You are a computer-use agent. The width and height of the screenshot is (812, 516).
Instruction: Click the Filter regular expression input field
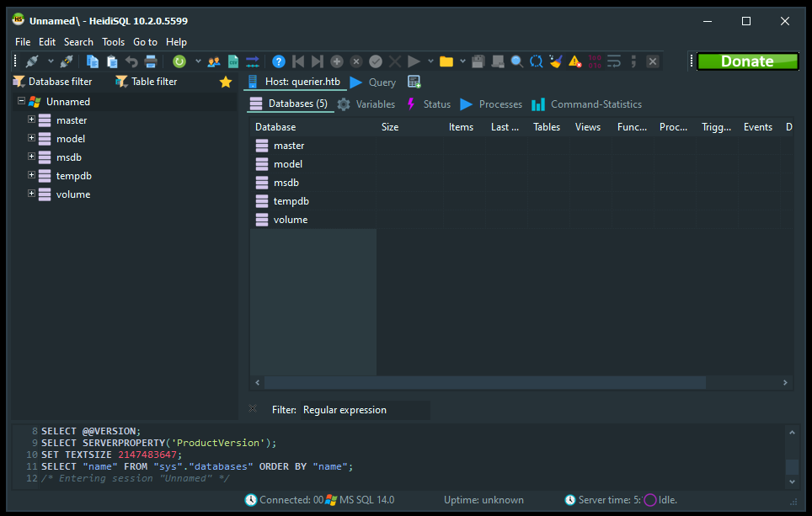365,410
